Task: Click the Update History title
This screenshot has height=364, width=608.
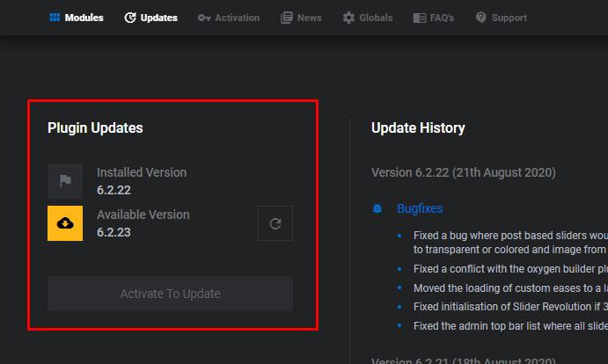Action: coord(418,128)
